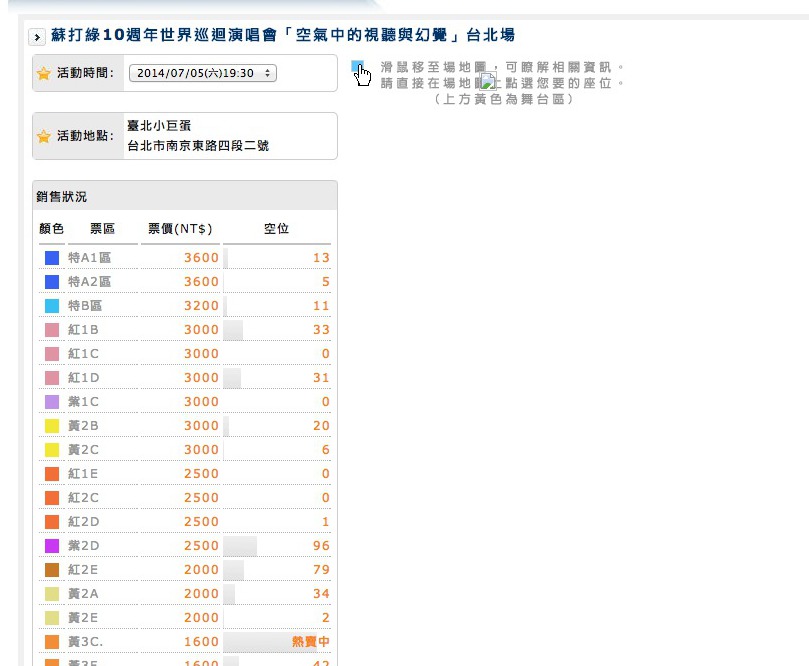Click the pale yellow swatch for 黃2A
809x666 pixels.
(52, 594)
